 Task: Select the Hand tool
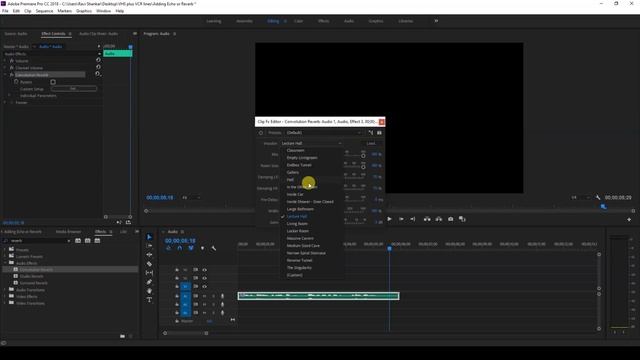(149, 291)
